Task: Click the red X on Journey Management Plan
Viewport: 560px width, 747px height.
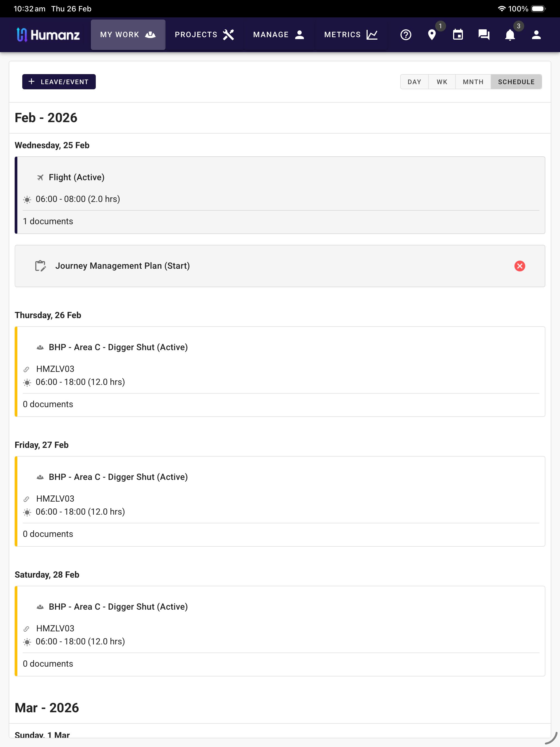Action: [x=520, y=266]
